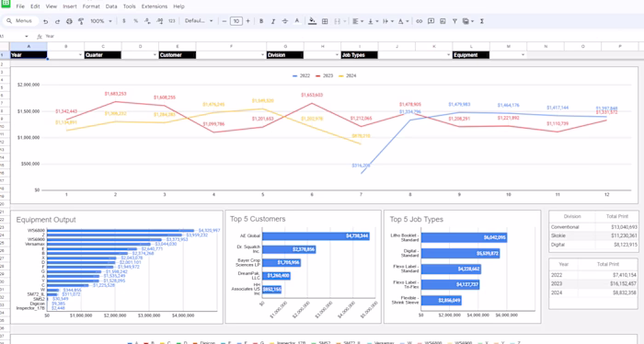Click the insert link icon
The width and height of the screenshot is (644, 344).
(x=419, y=21)
